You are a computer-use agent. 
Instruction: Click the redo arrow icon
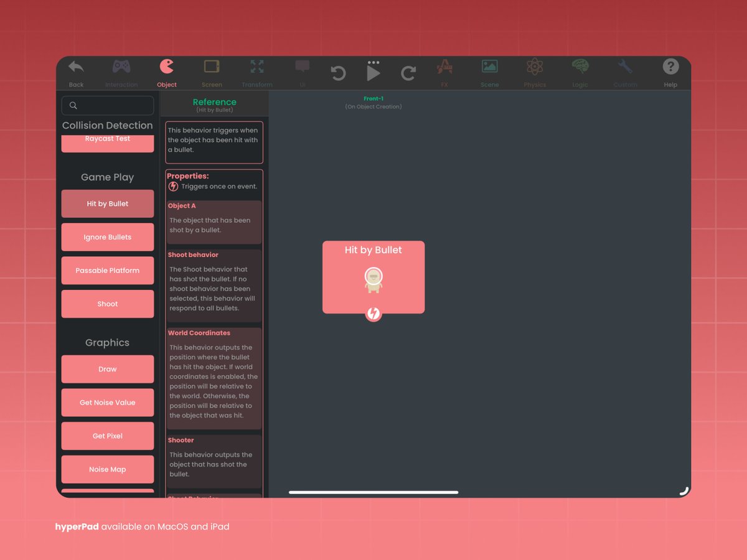coord(408,74)
